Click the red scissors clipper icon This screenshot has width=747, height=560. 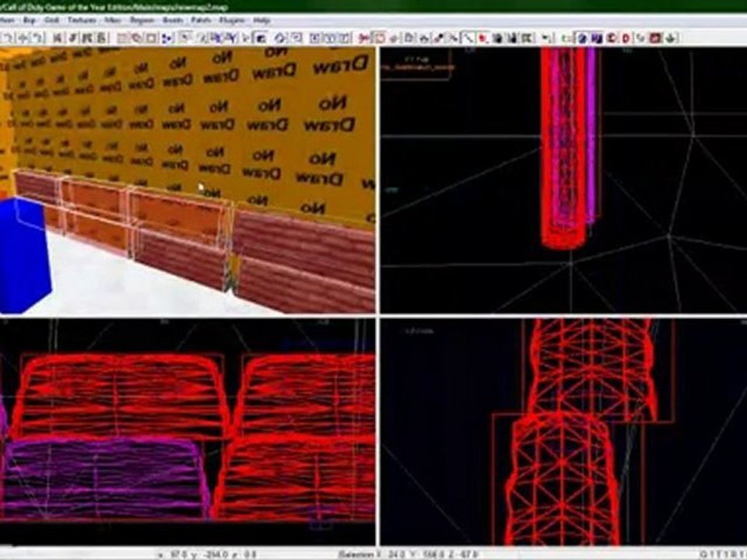[x=364, y=37]
